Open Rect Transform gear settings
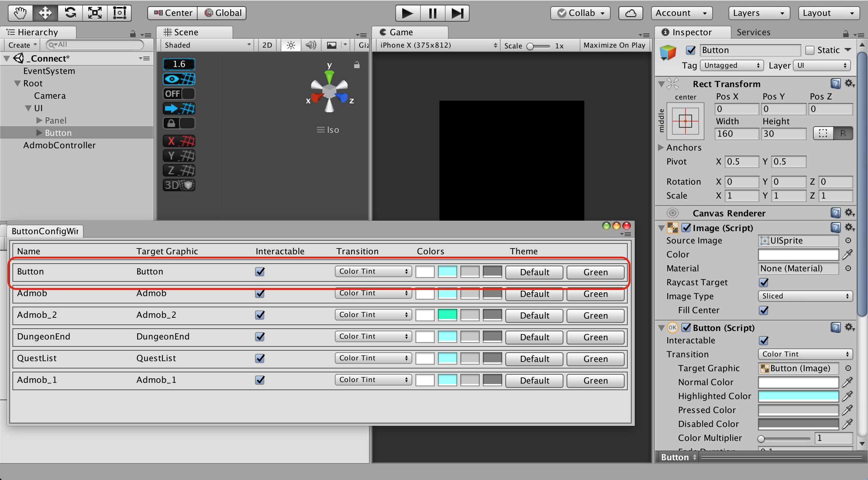This screenshot has height=480, width=868. pyautogui.click(x=849, y=84)
